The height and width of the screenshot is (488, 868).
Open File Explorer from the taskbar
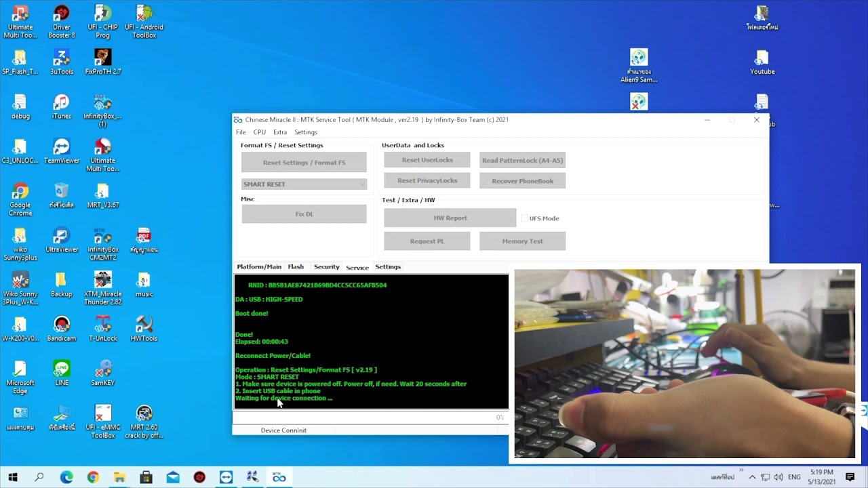click(x=119, y=477)
